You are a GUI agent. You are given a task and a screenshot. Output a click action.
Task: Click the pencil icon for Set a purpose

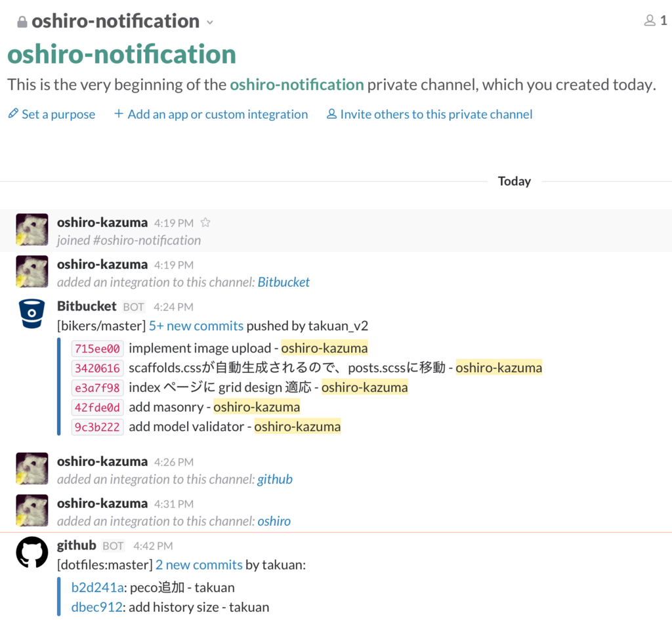click(x=13, y=114)
